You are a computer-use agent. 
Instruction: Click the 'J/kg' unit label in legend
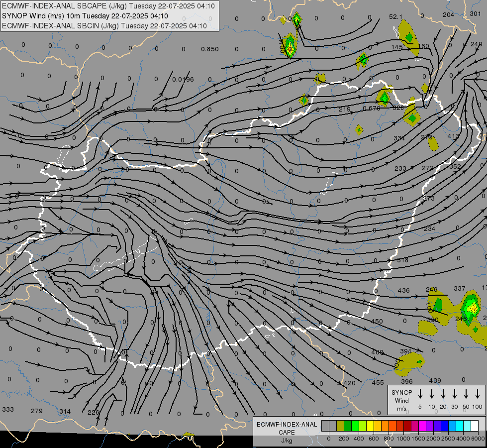(287, 441)
